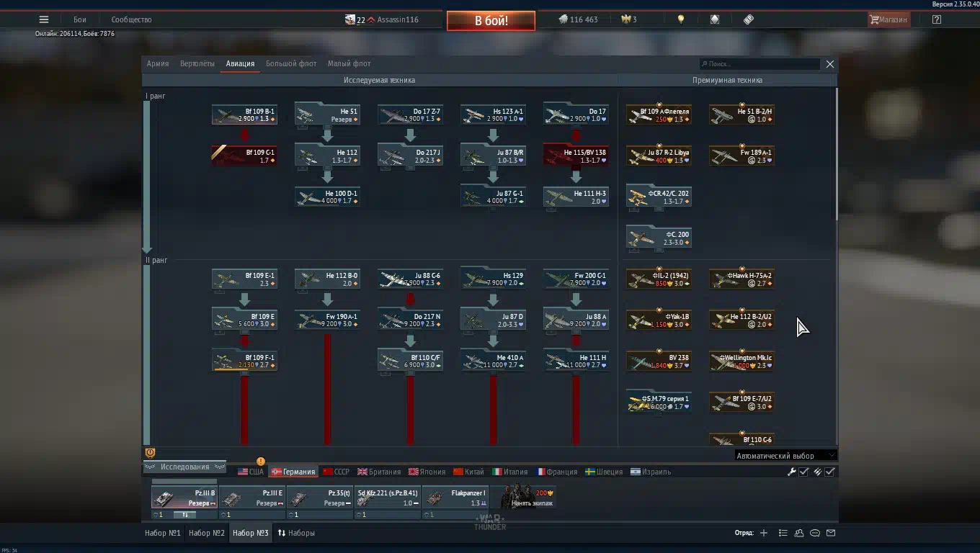Switch to the Малый флот tab
This screenshot has width=980, height=553.
[x=349, y=63]
